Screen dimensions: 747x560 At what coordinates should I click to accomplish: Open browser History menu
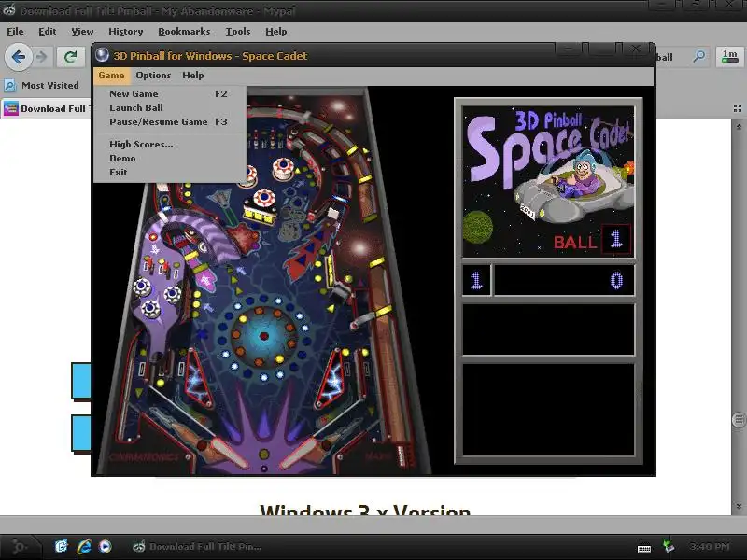[126, 32]
